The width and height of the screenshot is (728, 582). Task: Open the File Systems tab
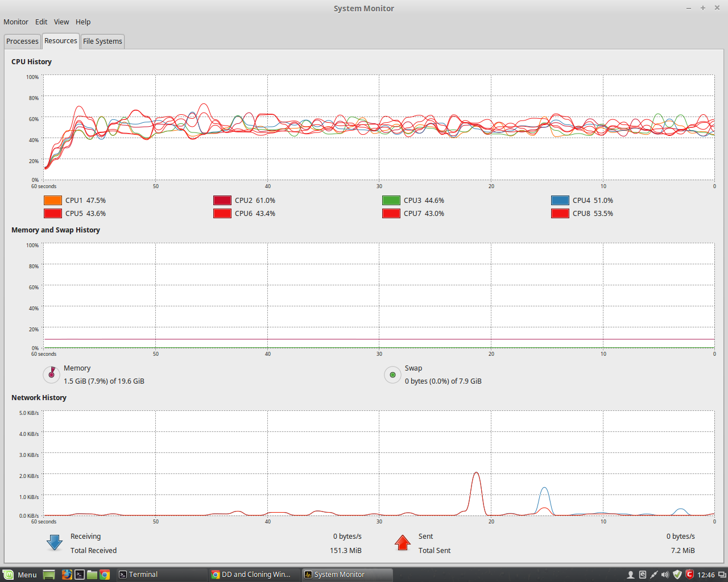[x=102, y=41]
